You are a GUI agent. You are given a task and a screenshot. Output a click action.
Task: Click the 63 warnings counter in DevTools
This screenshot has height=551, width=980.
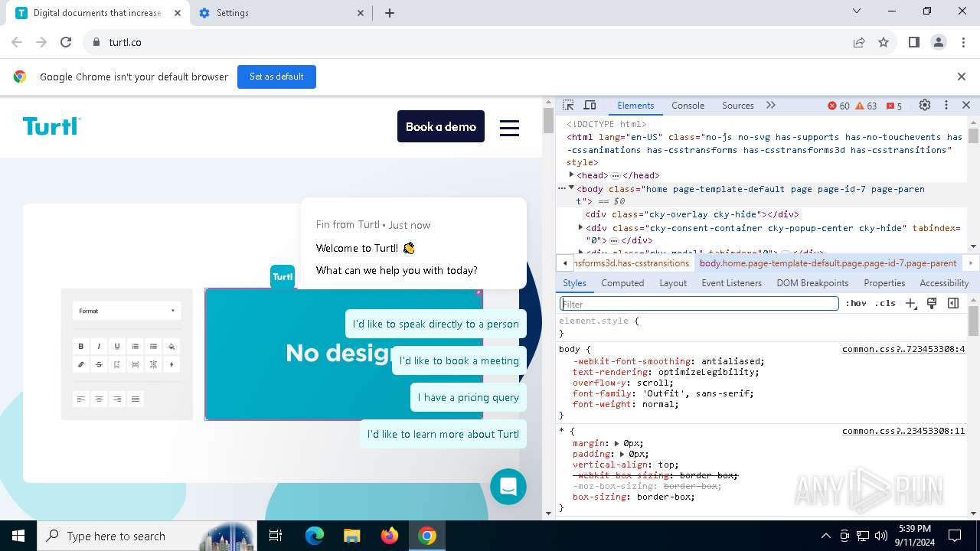(866, 106)
